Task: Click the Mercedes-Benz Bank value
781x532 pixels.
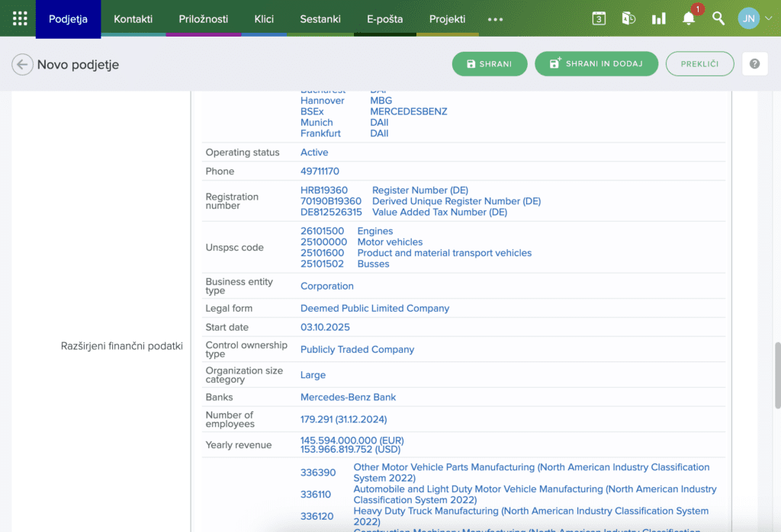Action: (x=348, y=397)
